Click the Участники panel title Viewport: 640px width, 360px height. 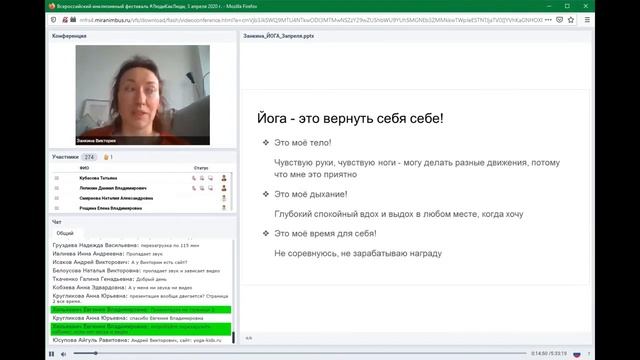65,157
